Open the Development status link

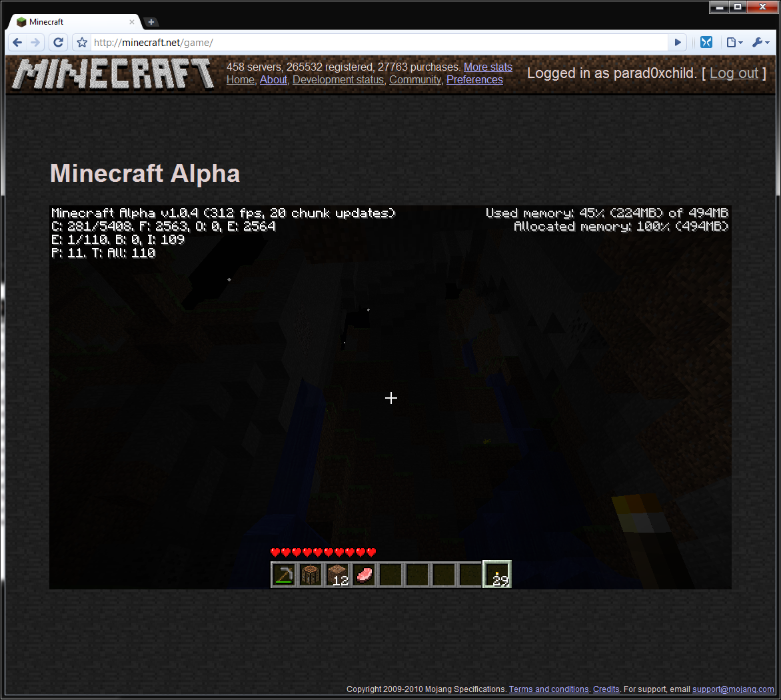click(339, 80)
